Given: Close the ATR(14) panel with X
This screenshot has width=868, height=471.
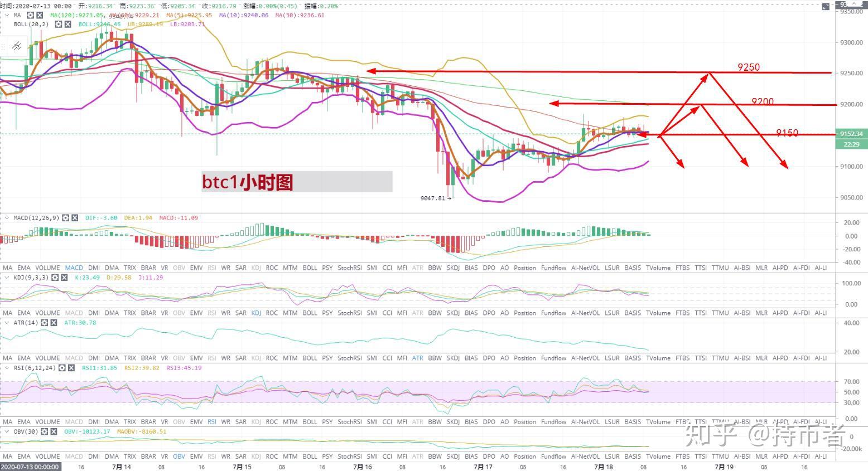Looking at the screenshot, I should click(54, 323).
